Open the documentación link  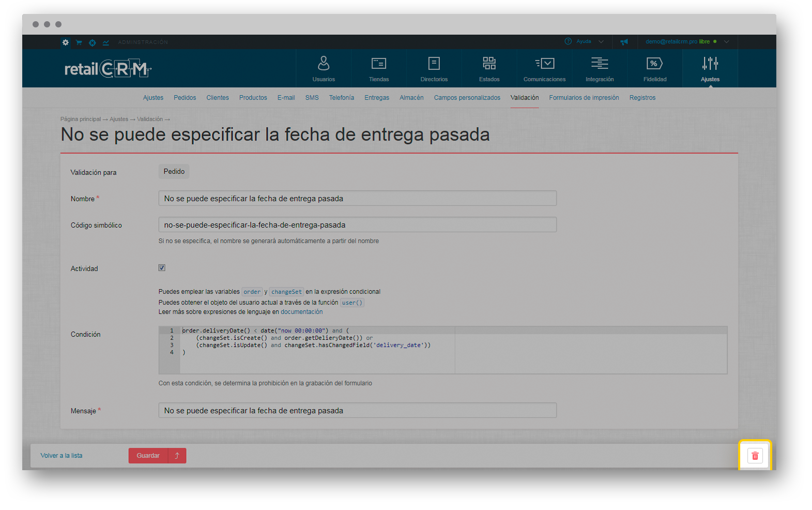[301, 312]
